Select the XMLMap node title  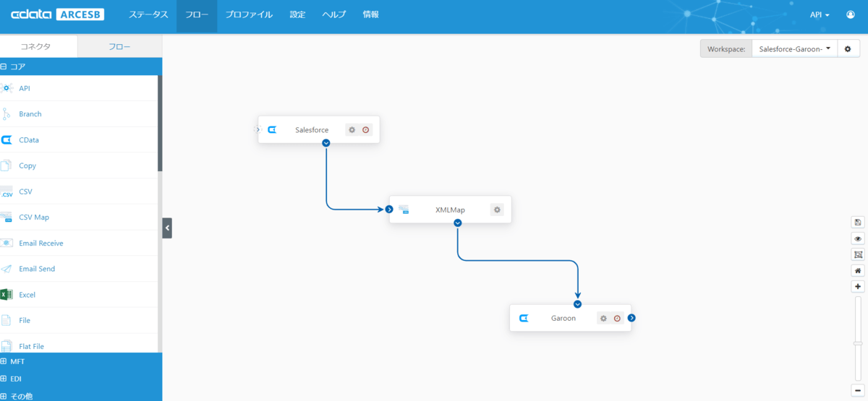450,210
